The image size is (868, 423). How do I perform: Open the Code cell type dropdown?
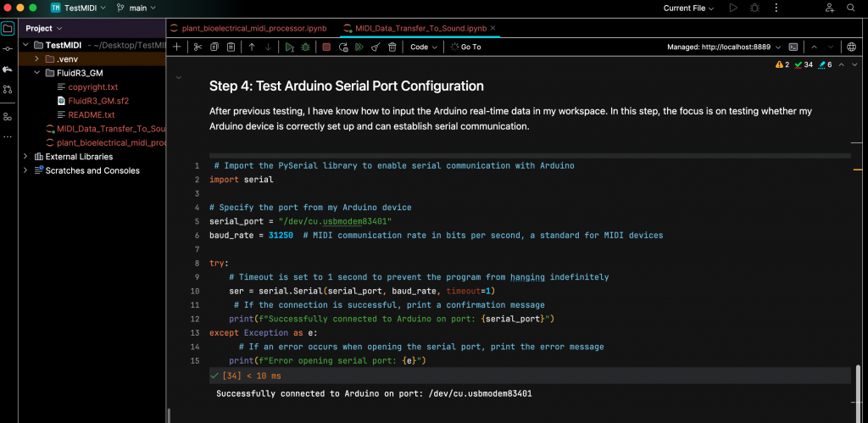tap(423, 47)
